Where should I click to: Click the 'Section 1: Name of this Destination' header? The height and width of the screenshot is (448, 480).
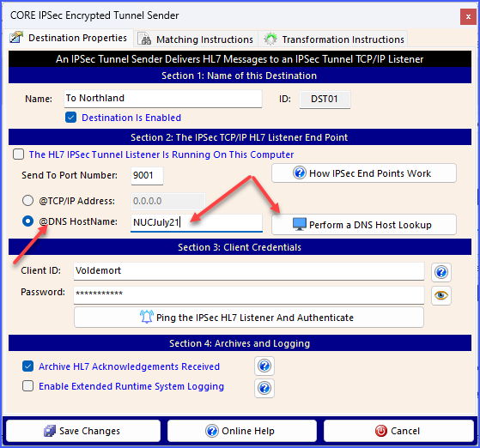coord(240,76)
